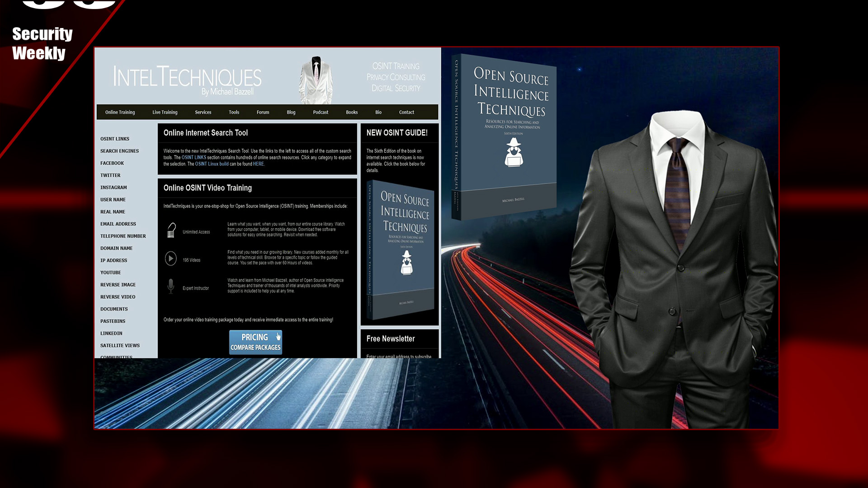The image size is (868, 488).
Task: Click the IntelTechniques logo
Action: pos(188,78)
